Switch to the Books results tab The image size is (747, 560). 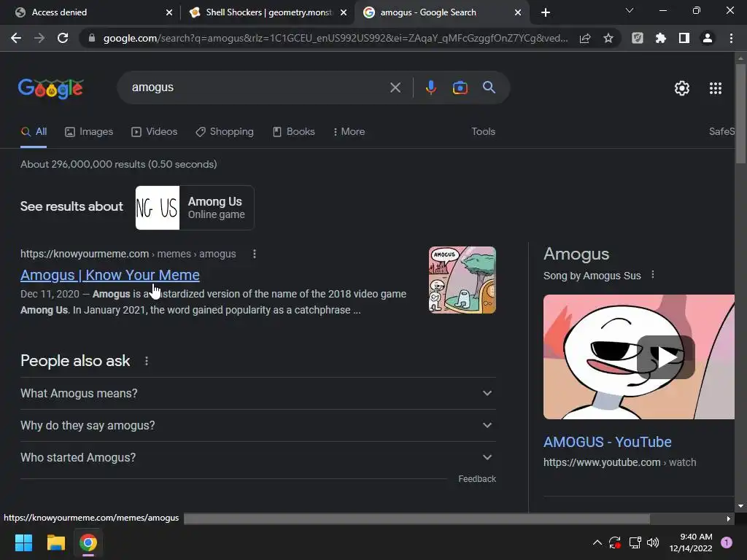pyautogui.click(x=293, y=131)
